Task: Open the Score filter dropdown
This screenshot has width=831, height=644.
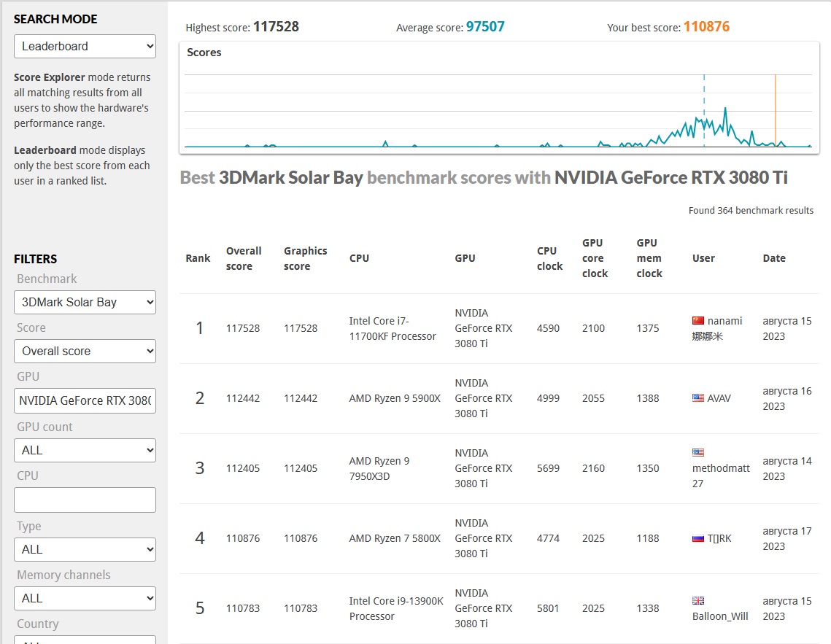Action: click(x=85, y=351)
